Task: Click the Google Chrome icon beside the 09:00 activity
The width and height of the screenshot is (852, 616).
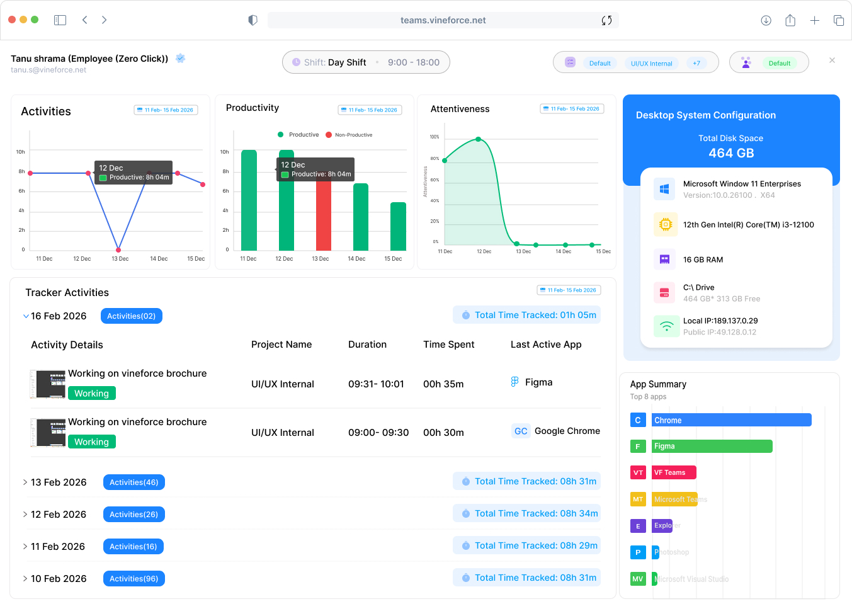Action: pos(520,431)
